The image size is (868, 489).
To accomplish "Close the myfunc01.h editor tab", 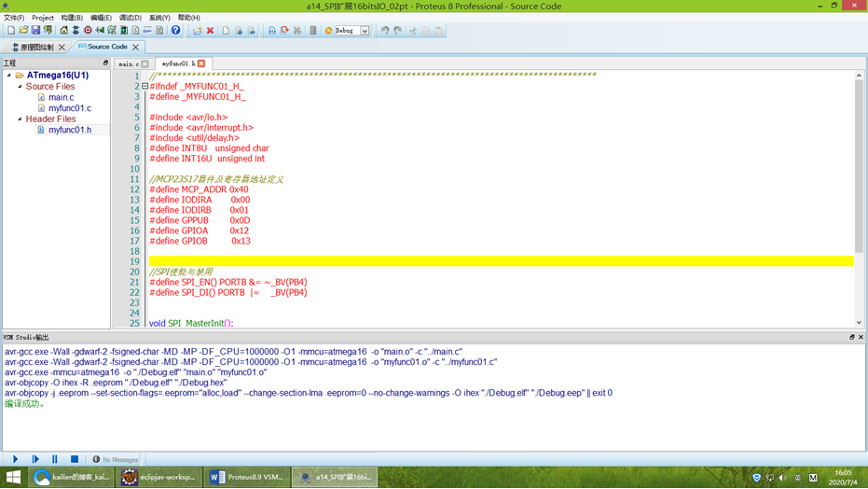I will click(201, 63).
